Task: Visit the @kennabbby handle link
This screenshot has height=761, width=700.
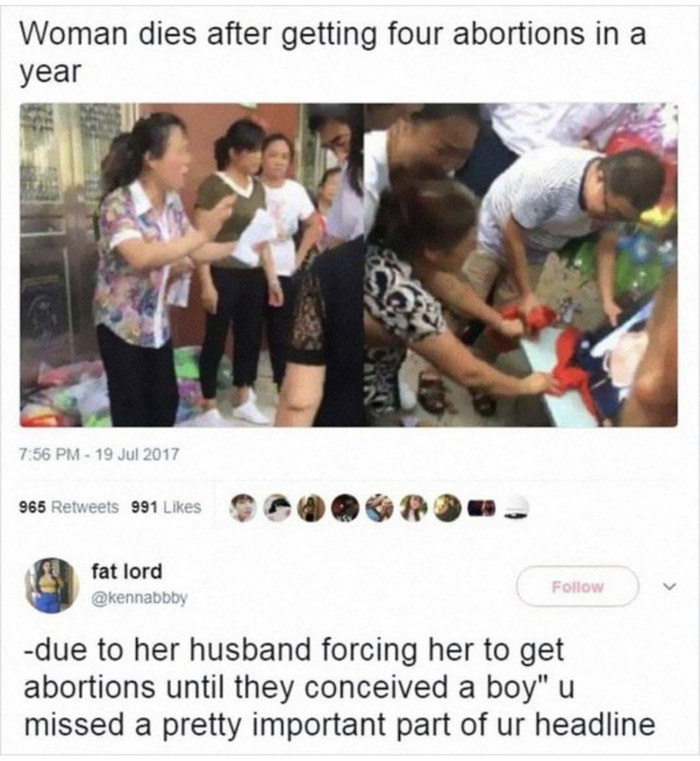Action: pos(140,598)
